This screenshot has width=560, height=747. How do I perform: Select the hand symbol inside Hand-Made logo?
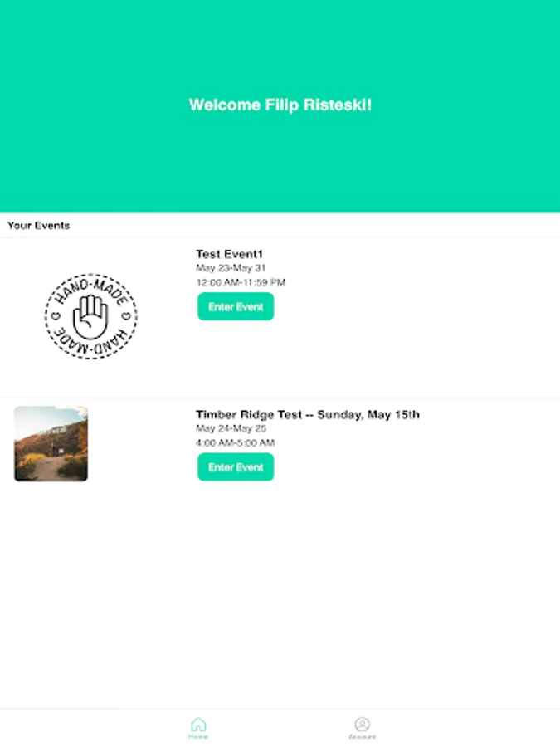tap(90, 317)
